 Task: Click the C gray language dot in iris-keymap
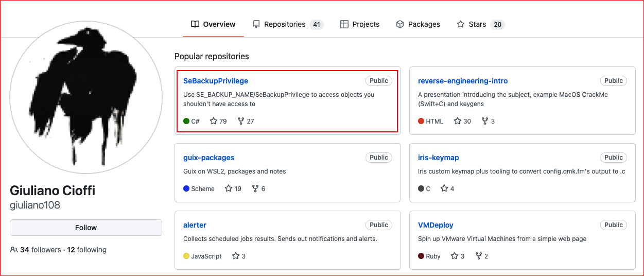[421, 188]
